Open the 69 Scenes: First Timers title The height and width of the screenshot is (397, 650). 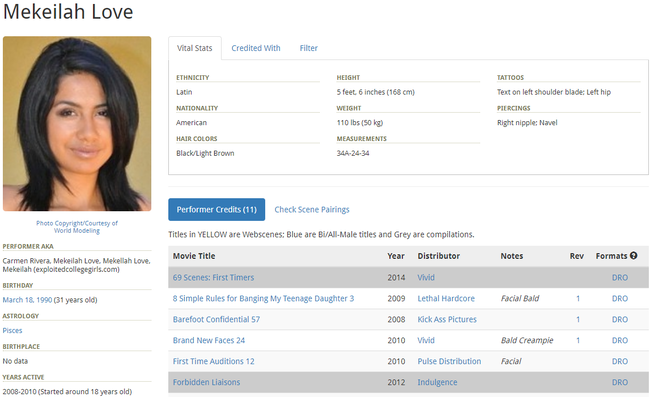pyautogui.click(x=213, y=277)
